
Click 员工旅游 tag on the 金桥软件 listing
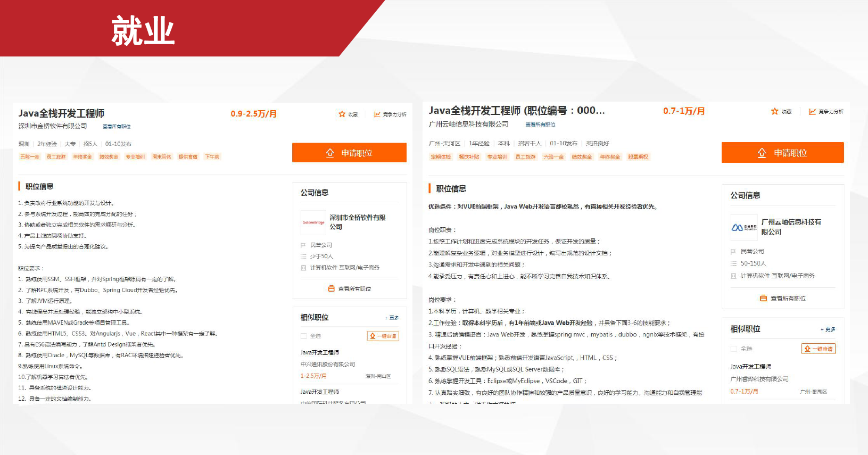point(56,157)
